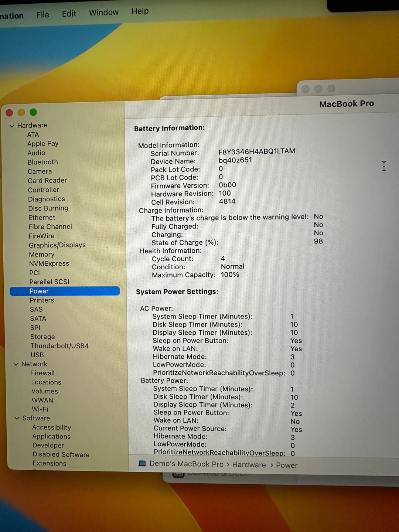Select Card Reader in the sidebar
The height and width of the screenshot is (532, 399).
click(x=47, y=180)
